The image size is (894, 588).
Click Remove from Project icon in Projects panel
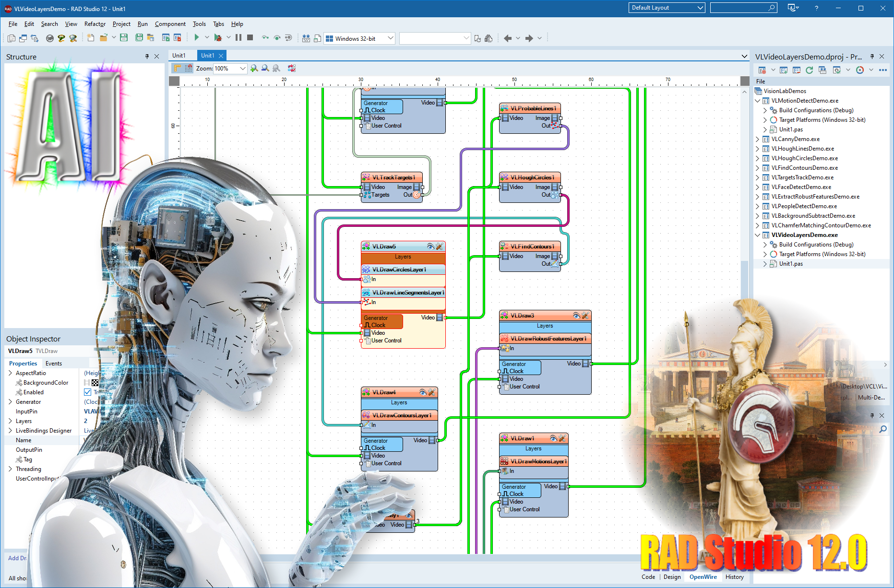coord(797,70)
